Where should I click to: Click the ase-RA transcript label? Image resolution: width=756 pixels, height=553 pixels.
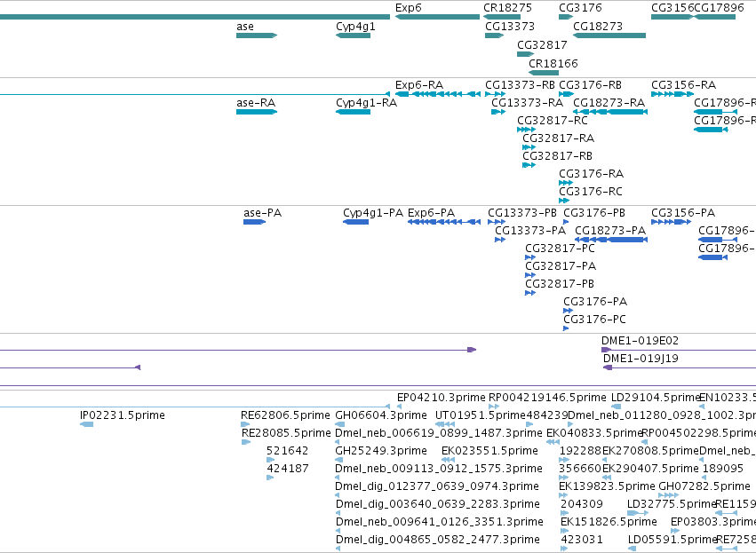click(x=256, y=103)
